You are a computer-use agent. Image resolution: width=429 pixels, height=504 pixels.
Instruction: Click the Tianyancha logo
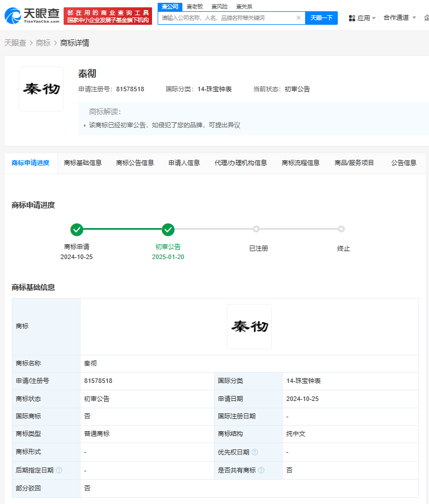[32, 16]
